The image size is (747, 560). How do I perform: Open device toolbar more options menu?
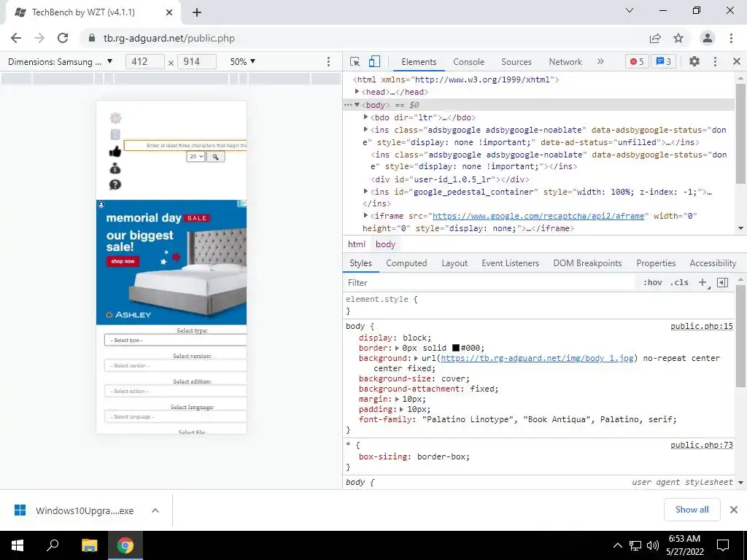328,61
